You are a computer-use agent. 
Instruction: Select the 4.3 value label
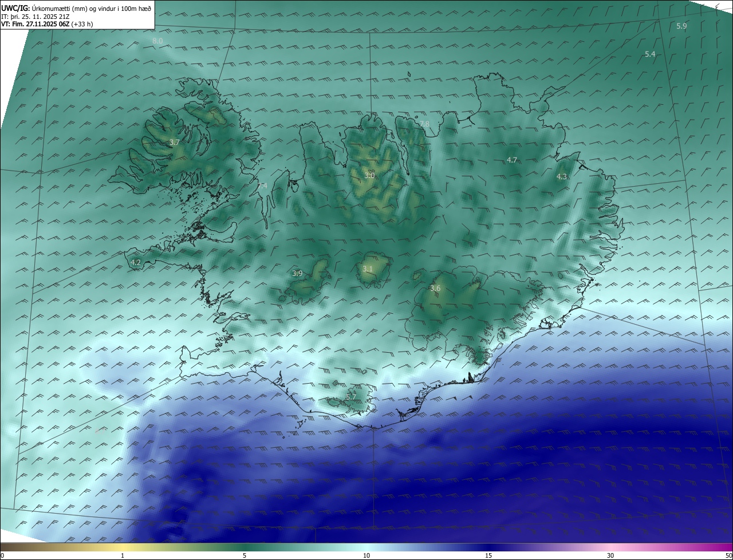[562, 177]
